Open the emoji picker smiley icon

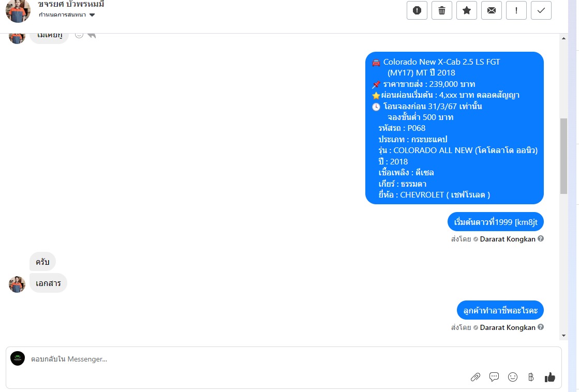tap(513, 377)
